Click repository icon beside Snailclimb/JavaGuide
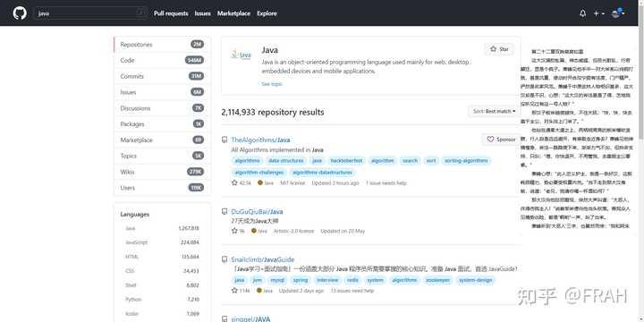Screen dimensions: 644x322 (x=225, y=259)
